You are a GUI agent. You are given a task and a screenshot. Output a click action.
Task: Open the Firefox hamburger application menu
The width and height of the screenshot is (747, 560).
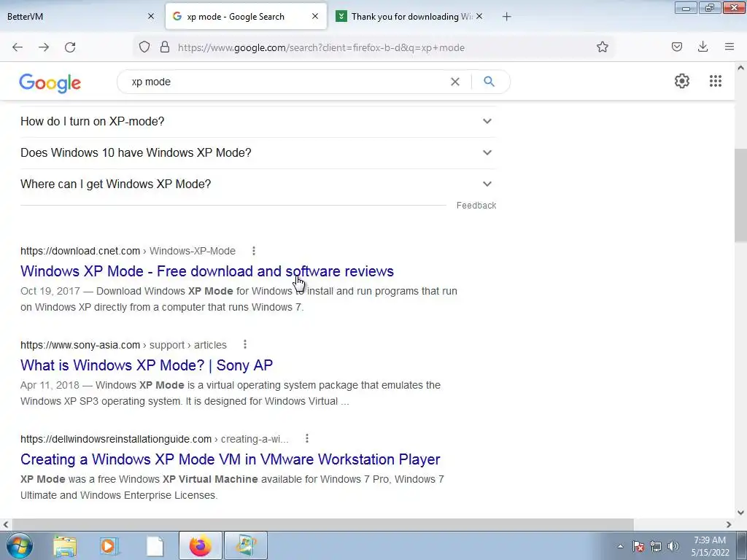pos(729,47)
